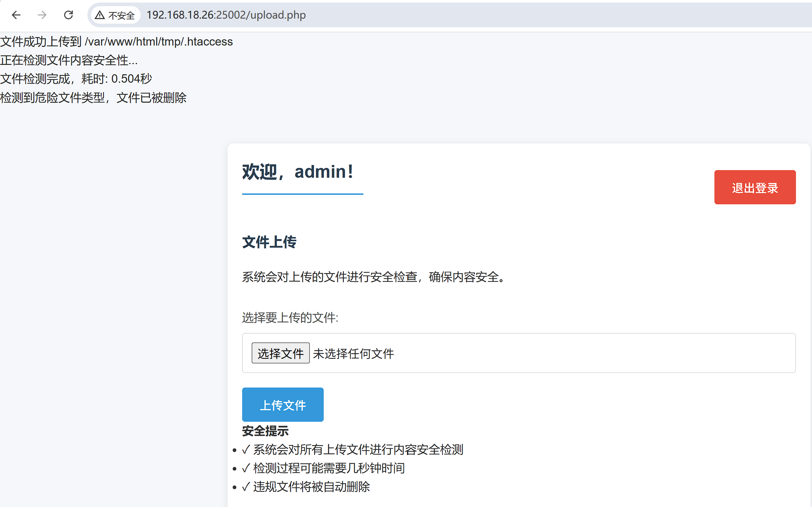This screenshot has height=507, width=812.
Task: Click the checkmark beside 检测过程可能需要几秒钟 tip
Action: pyautogui.click(x=246, y=468)
